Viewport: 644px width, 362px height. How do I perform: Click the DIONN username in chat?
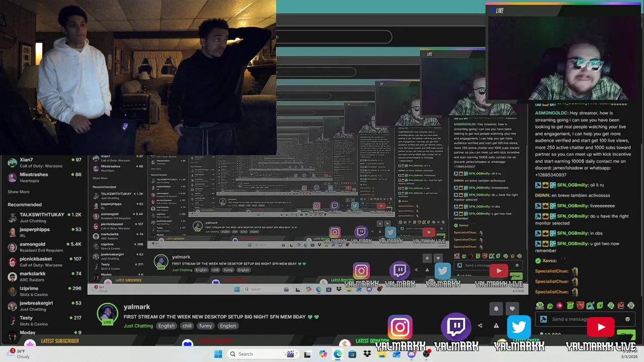(542, 196)
